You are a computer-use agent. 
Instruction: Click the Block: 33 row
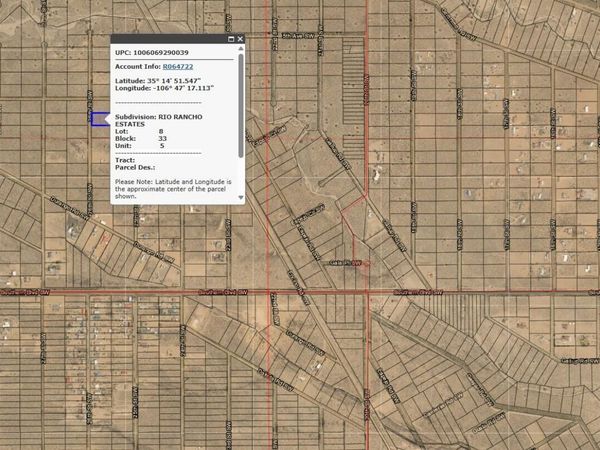tap(141, 139)
